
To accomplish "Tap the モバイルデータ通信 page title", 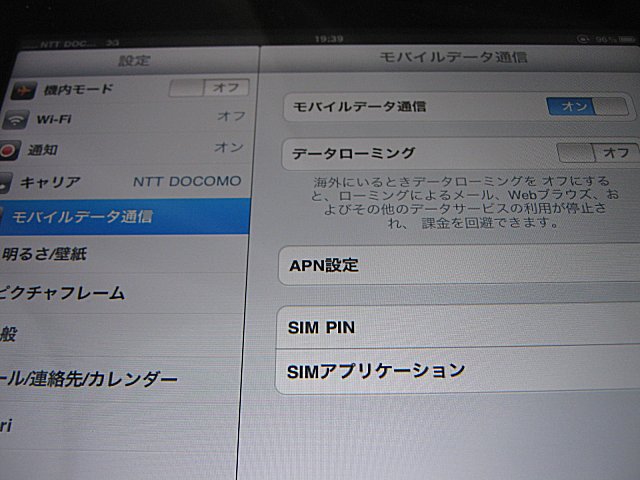I will tap(453, 57).
